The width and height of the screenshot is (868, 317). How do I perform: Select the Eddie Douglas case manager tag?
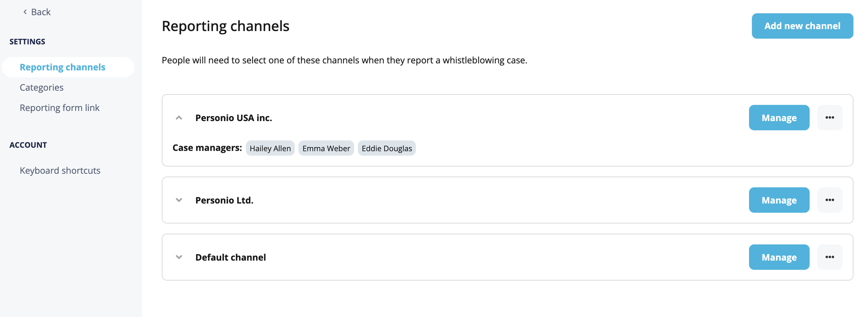[x=387, y=148]
